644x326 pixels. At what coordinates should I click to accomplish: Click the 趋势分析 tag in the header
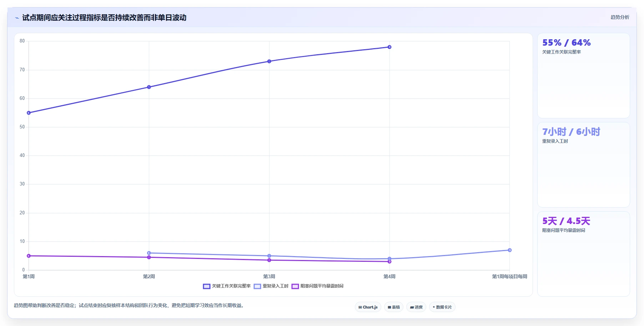tap(620, 17)
